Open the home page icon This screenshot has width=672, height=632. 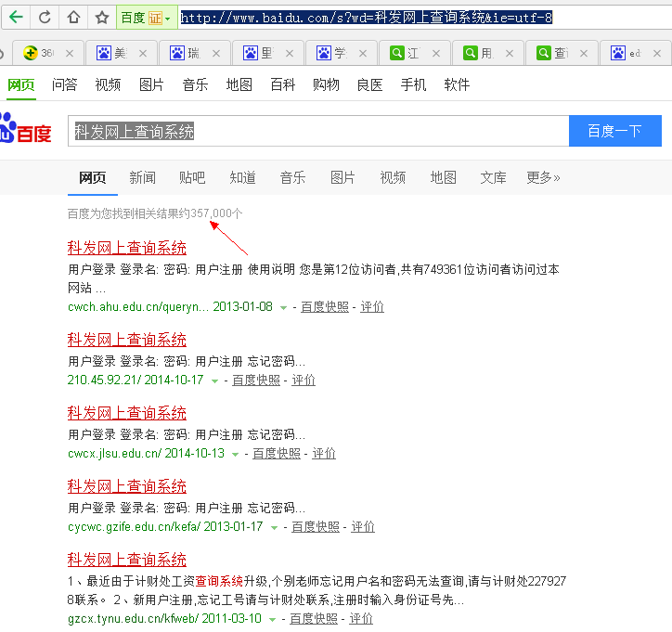point(73,18)
